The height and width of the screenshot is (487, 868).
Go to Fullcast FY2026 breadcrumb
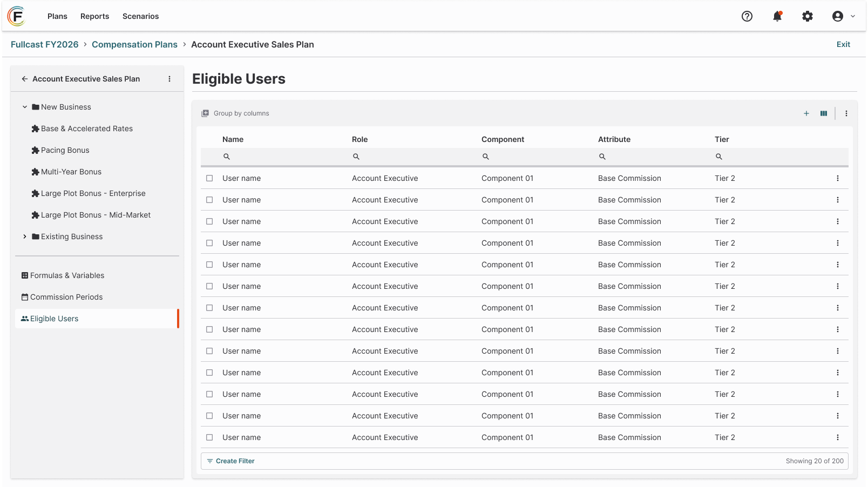(x=44, y=44)
